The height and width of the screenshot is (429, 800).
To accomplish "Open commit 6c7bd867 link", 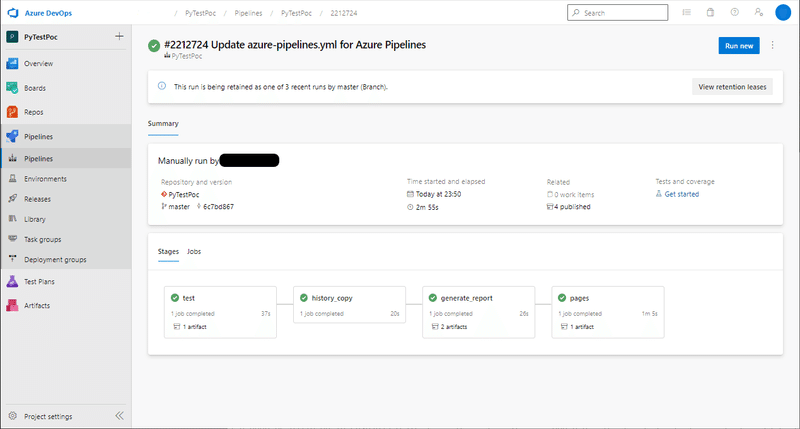I will click(218, 207).
